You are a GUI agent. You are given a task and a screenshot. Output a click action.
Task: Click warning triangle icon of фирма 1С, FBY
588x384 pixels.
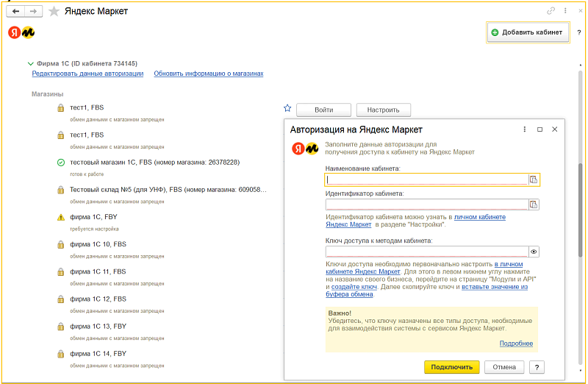(61, 217)
